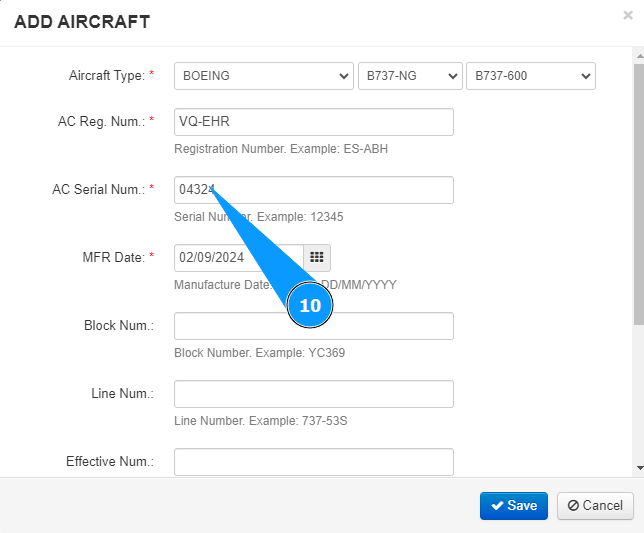Image resolution: width=644 pixels, height=533 pixels.
Task: Open the MFR Date calendar picker
Action: pos(316,257)
